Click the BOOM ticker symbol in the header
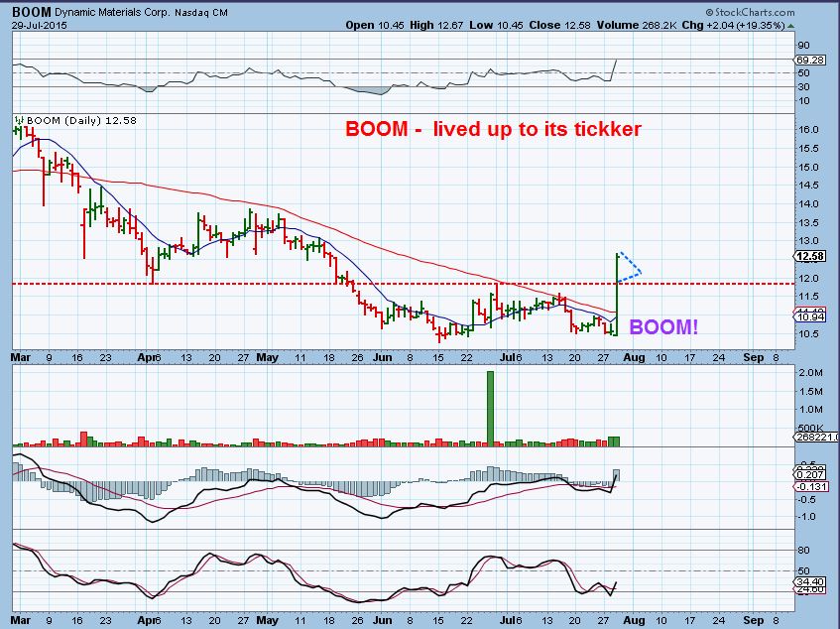The width and height of the screenshot is (840, 629). click(32, 11)
